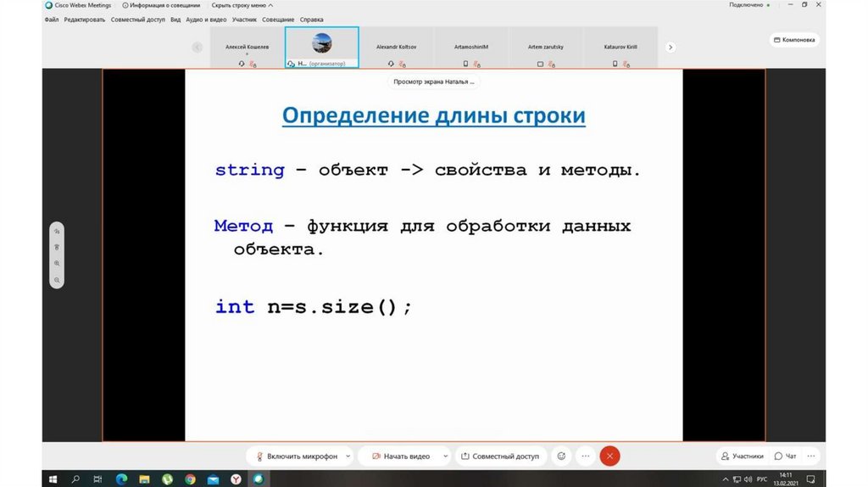This screenshot has height=487, width=868.
Task: Select the organizer's video thumbnail
Action: (321, 48)
